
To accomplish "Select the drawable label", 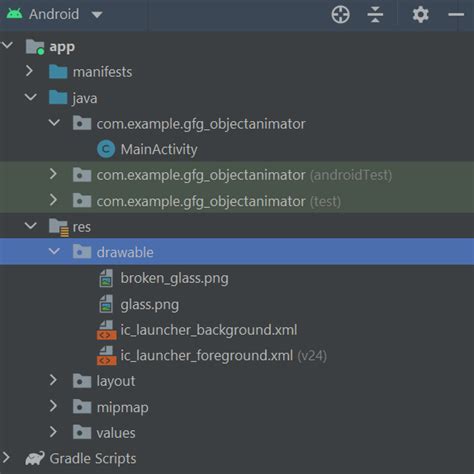I will pyautogui.click(x=125, y=252).
